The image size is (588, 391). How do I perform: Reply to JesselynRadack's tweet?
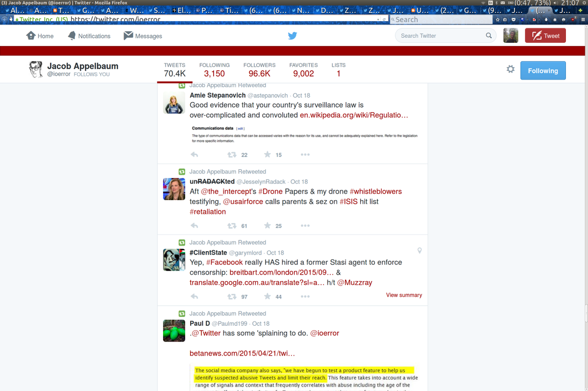click(x=194, y=226)
